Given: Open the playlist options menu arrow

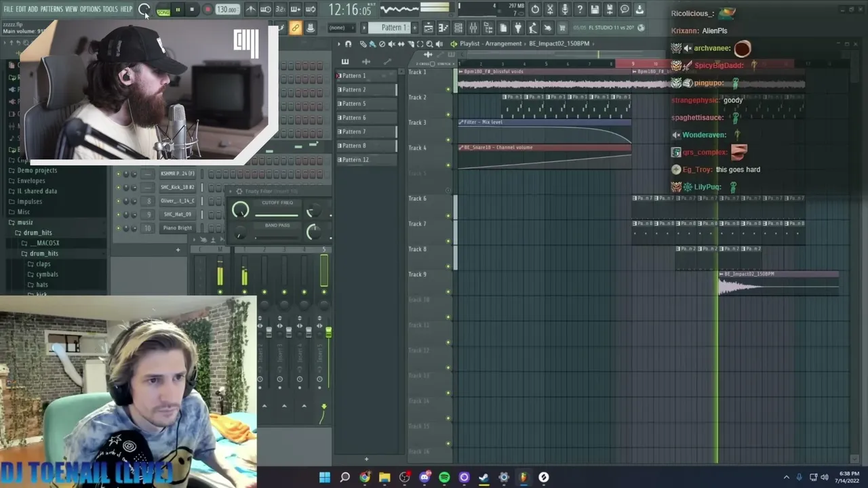Looking at the screenshot, I should 339,44.
